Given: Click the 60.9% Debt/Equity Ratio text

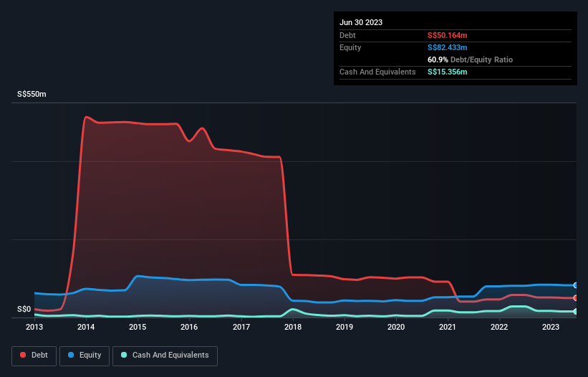Looking at the screenshot, I should [471, 59].
